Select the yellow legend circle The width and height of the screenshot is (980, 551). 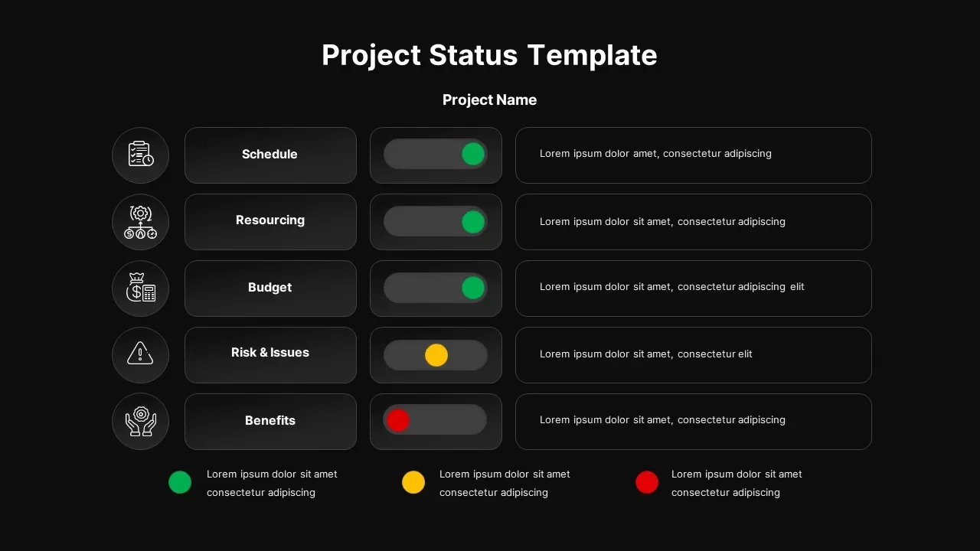[413, 482]
